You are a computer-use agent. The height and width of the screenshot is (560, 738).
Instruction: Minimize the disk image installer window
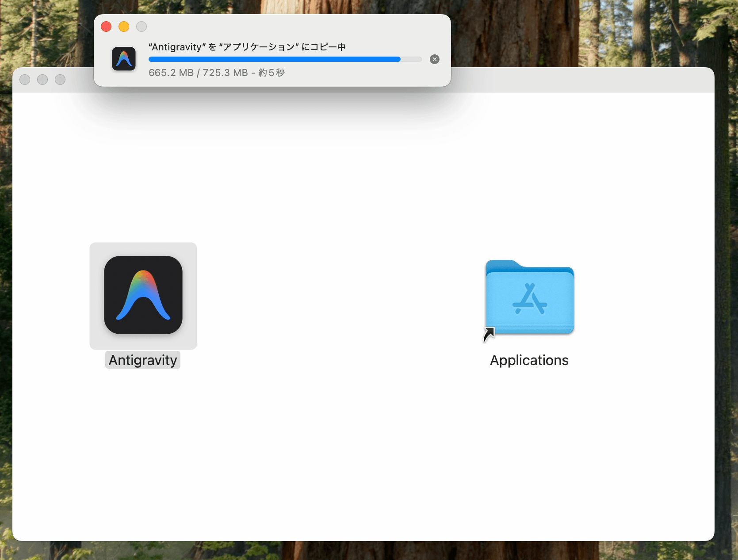(42, 80)
